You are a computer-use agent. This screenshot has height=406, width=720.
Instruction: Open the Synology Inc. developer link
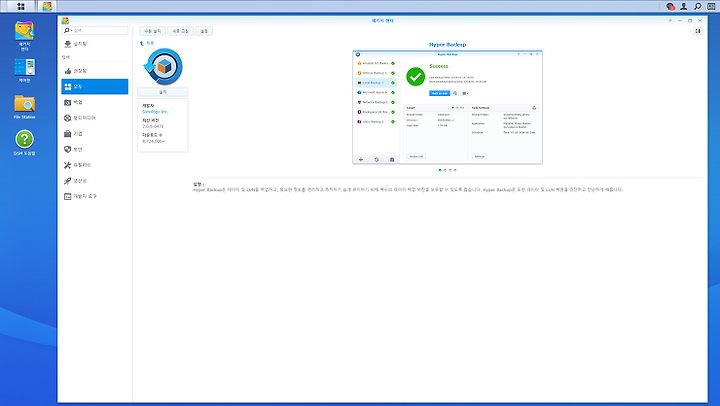click(155, 112)
